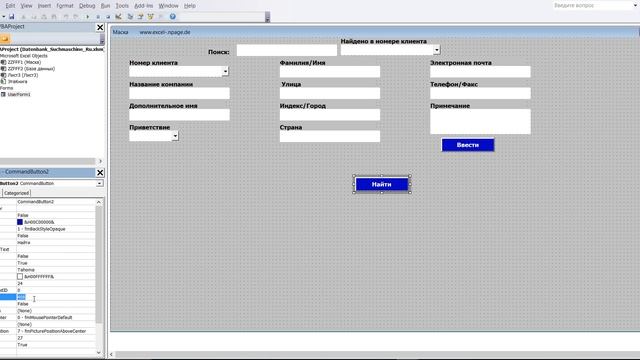Image resolution: width=640 pixels, height=360 pixels.
Task: Click the 'Телефон/Факс' text box
Action: 480,93
